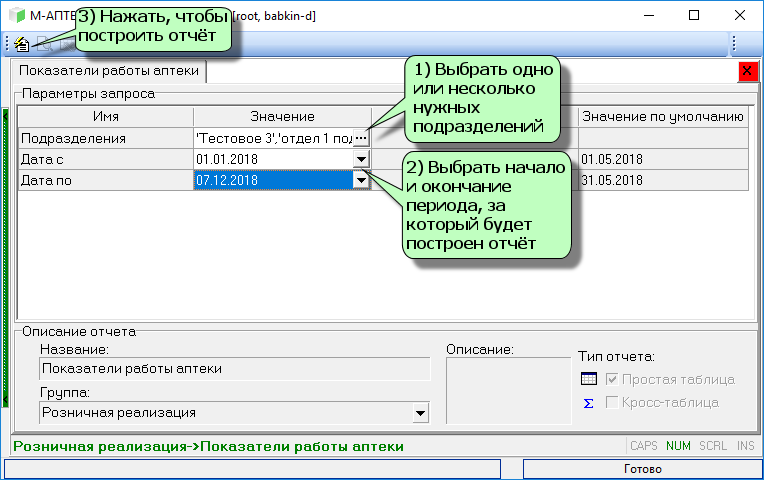This screenshot has width=764, height=480.
Task: Click the Подразделения value 'Тестовое 3'
Action: click(x=273, y=138)
